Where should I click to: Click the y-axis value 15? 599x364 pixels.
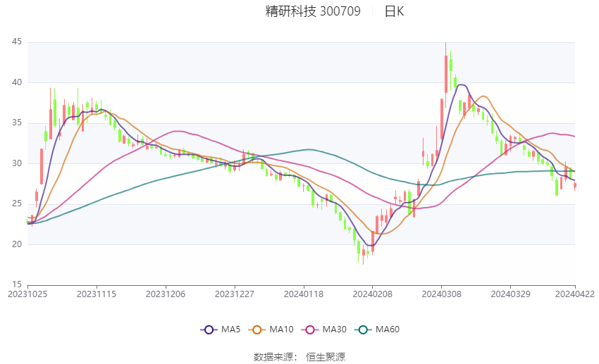point(17,284)
